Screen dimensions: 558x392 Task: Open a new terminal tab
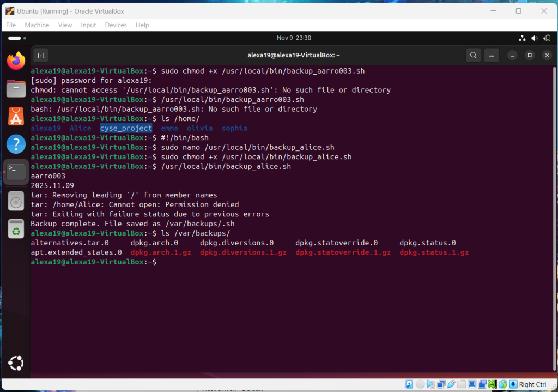click(x=40, y=55)
